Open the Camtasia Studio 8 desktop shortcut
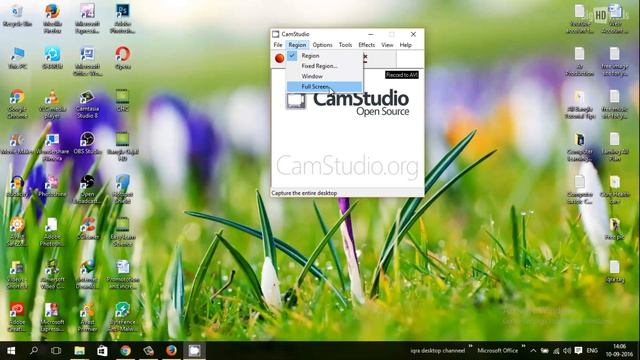Viewport: 640px width, 360px height. point(87,104)
